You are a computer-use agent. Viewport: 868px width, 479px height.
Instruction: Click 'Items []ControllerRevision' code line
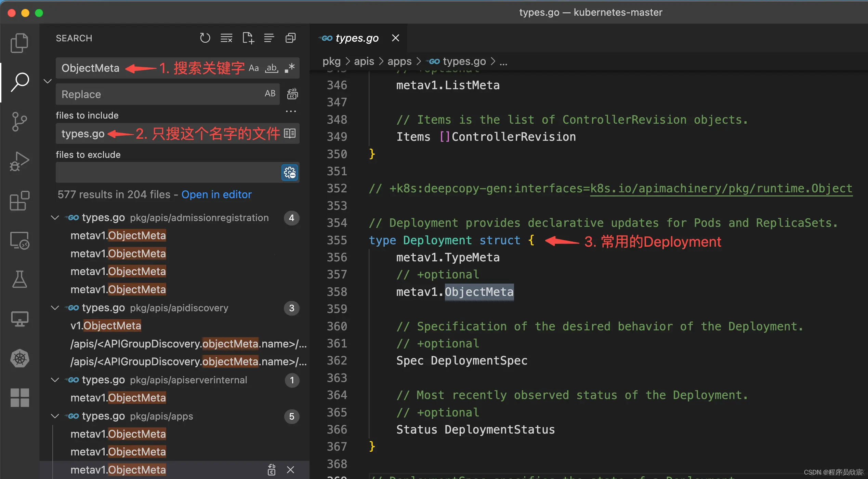(x=486, y=137)
